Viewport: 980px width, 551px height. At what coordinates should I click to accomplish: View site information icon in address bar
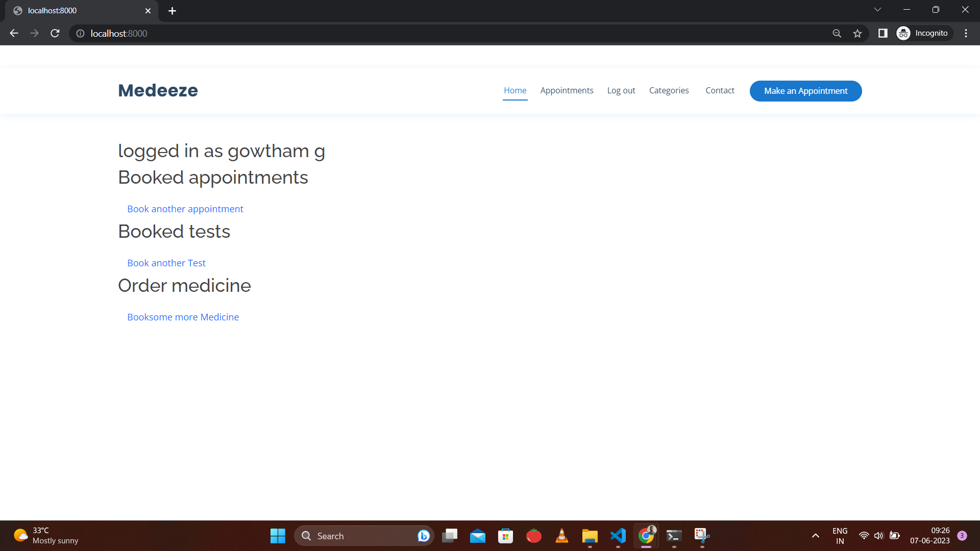pos(80,33)
